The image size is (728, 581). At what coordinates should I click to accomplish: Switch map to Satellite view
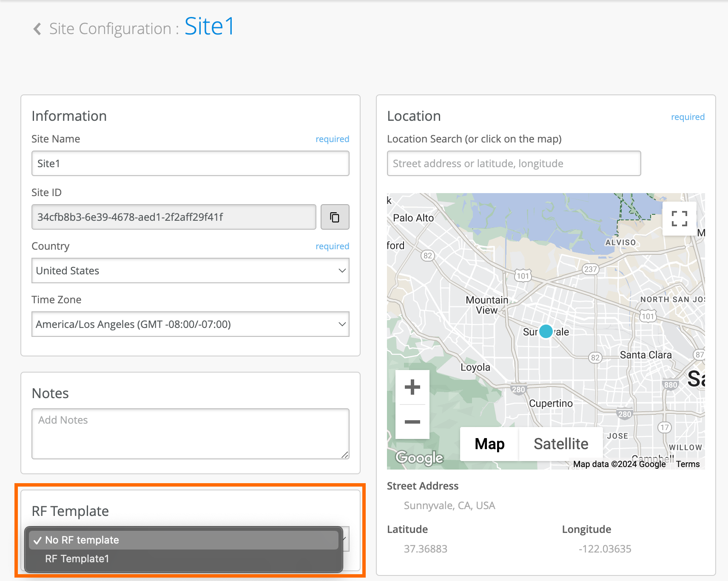tap(560, 444)
